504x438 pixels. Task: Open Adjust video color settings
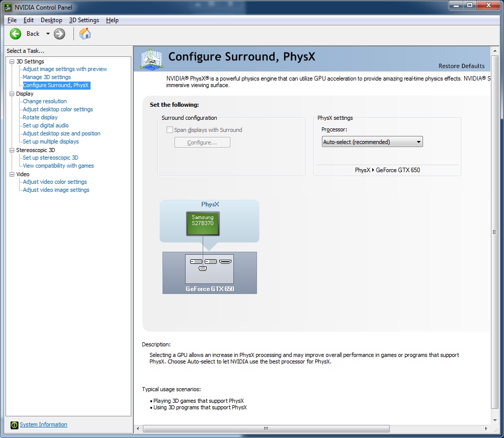55,182
